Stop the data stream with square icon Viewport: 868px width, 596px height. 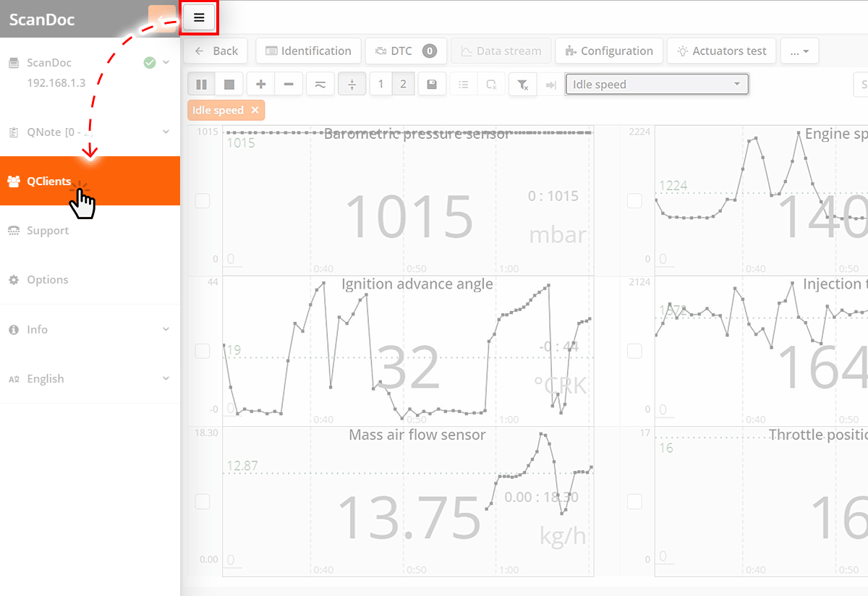pos(229,85)
